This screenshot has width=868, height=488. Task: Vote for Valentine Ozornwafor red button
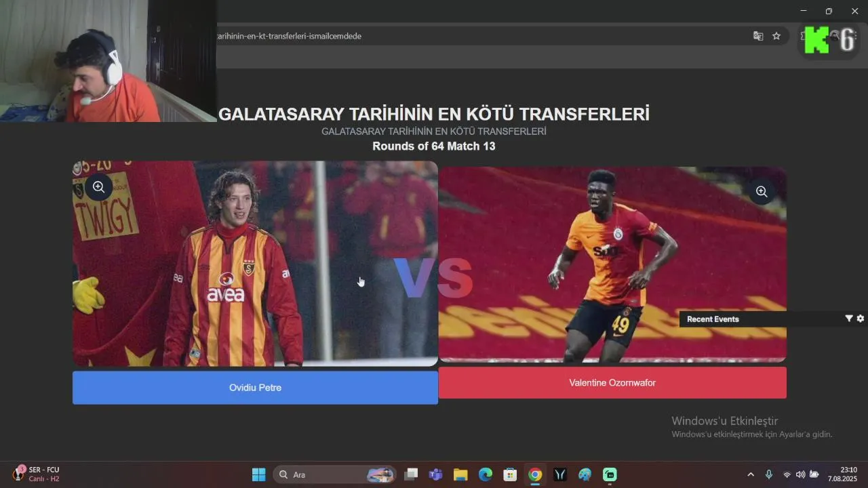(612, 383)
